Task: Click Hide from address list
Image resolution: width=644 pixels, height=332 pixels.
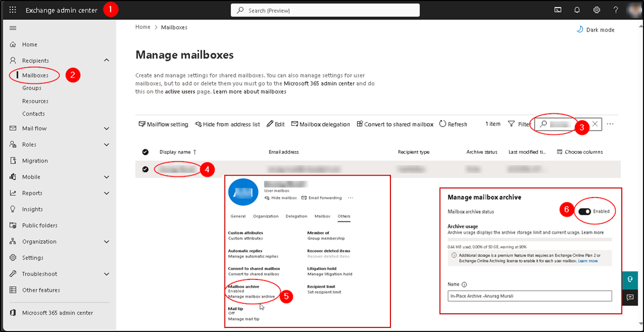Action: point(227,124)
